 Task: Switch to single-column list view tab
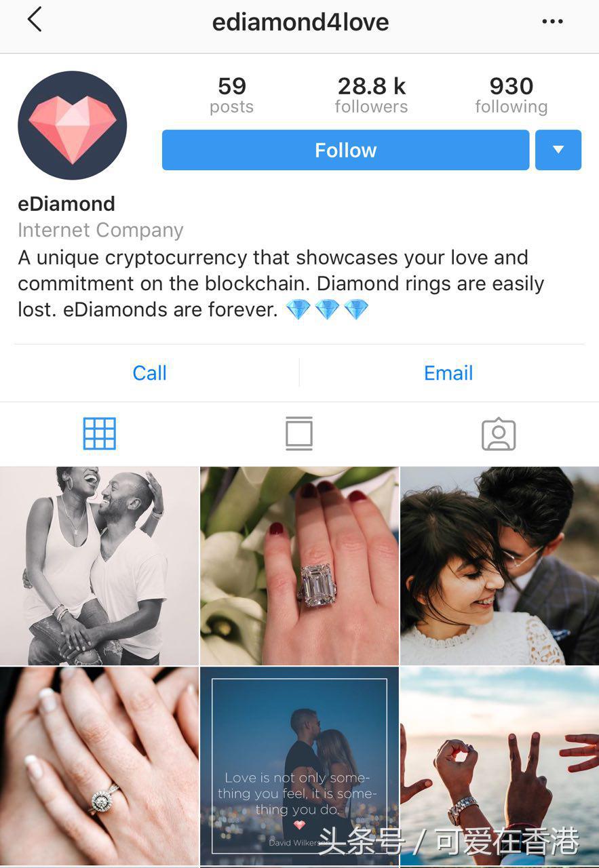(x=299, y=434)
